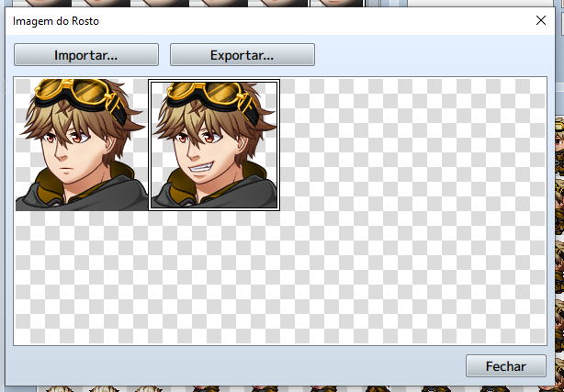
Task: Click the Importar... button
Action: pos(86,55)
